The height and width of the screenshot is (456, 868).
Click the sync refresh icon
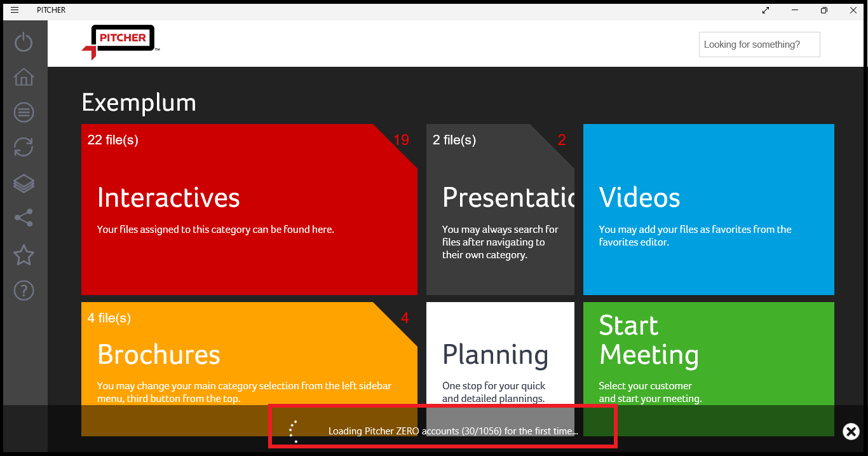coord(24,148)
